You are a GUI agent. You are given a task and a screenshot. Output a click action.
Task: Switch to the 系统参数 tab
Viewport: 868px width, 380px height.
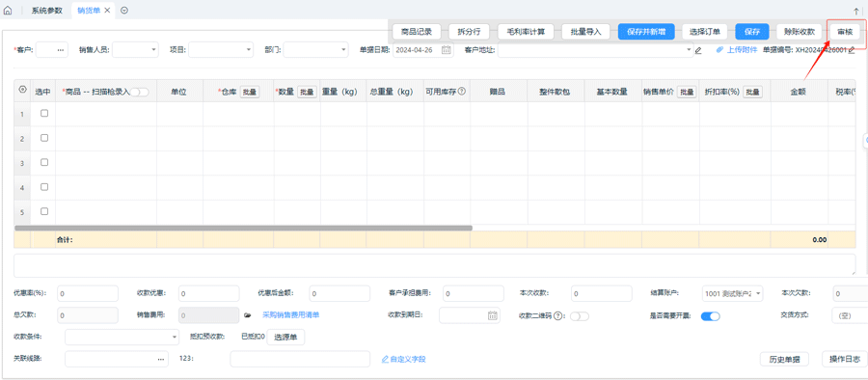click(47, 11)
